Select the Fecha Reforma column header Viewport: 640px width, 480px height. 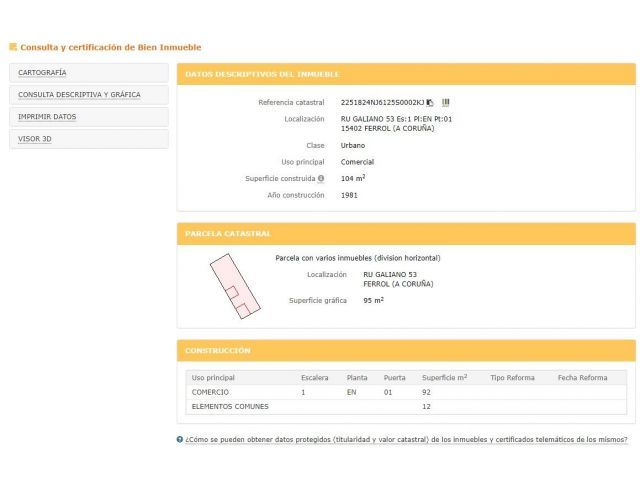coord(582,378)
